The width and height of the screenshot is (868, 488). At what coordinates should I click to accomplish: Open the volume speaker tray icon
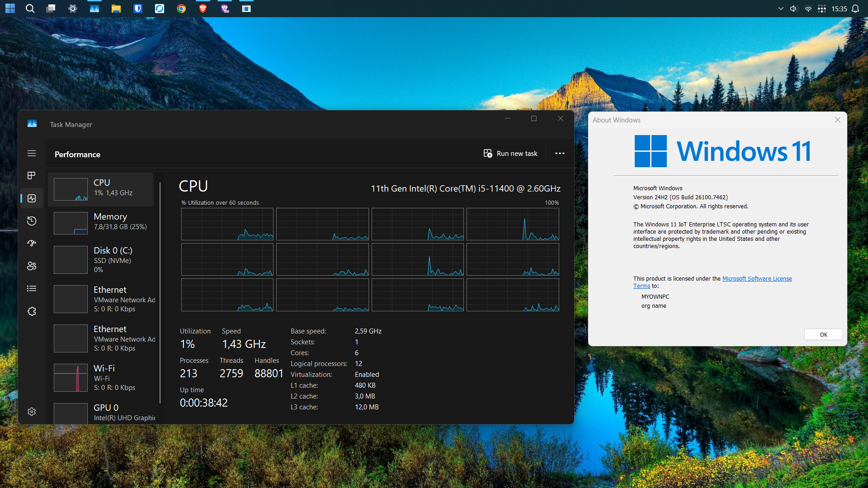coord(793,9)
